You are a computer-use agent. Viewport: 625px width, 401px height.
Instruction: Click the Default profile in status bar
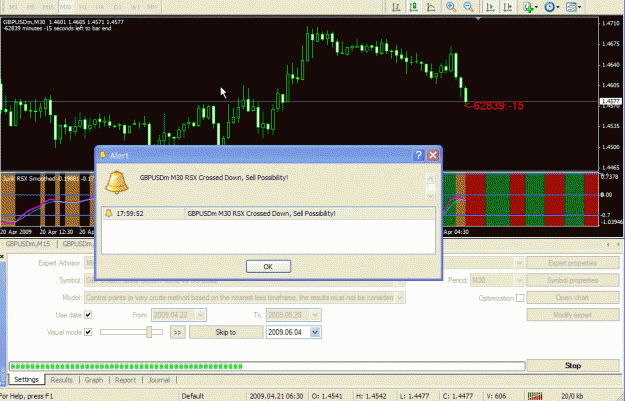pyautogui.click(x=193, y=396)
